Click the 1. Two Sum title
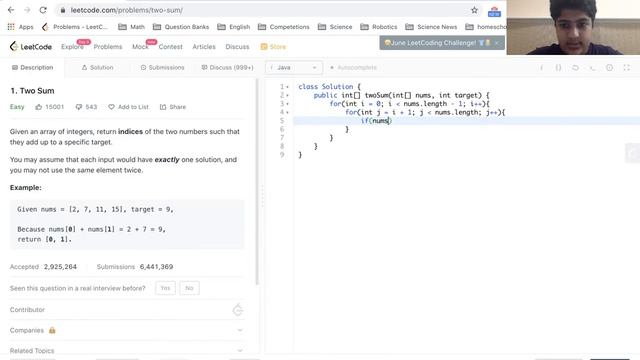This screenshot has width=640, height=360. pyautogui.click(x=32, y=91)
